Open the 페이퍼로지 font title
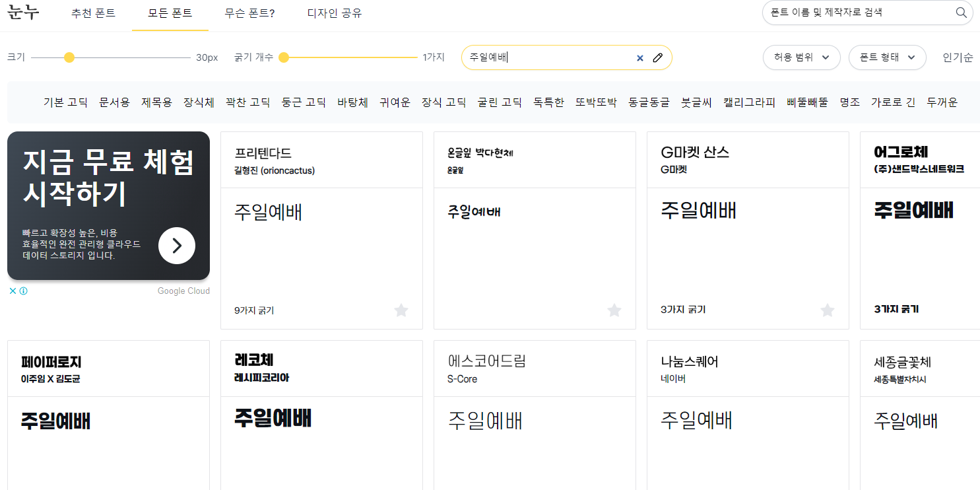This screenshot has width=980, height=490. pyautogui.click(x=51, y=362)
